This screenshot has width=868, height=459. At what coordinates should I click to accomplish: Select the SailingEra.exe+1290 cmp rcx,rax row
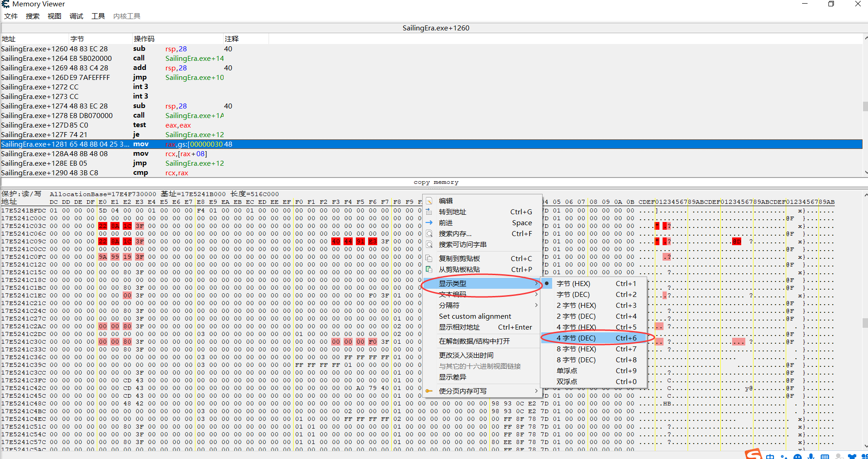pyautogui.click(x=431, y=173)
